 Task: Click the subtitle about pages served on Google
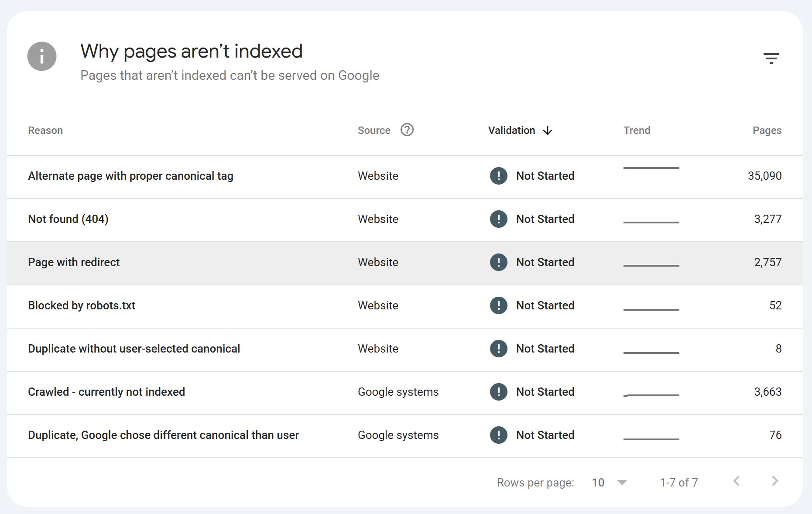coord(230,75)
